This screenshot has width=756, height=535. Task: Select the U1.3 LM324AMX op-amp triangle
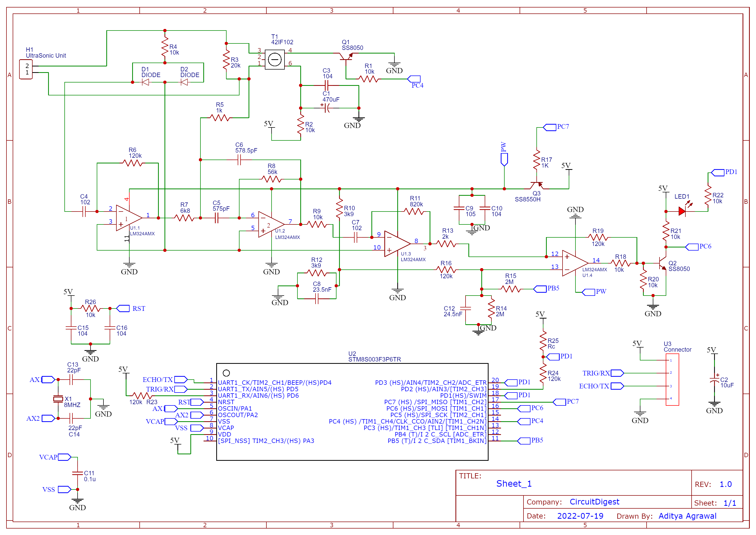[x=397, y=244]
